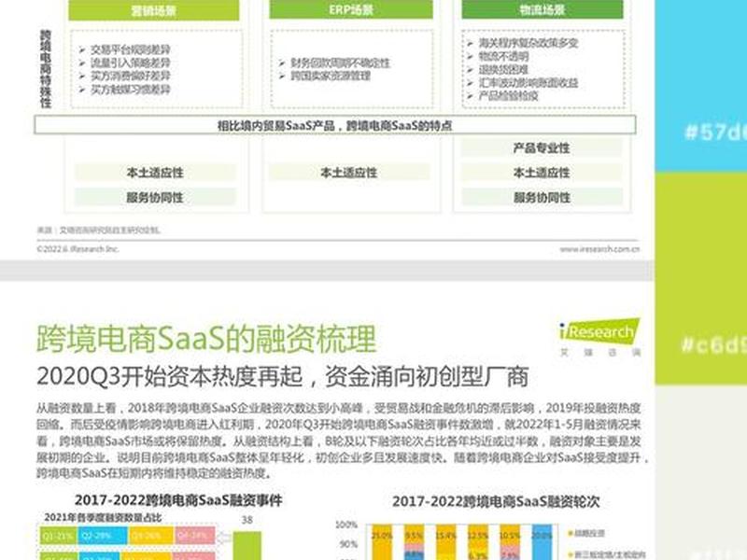Click the title 跨境电商SaaS的融资梳理

pos(206,339)
